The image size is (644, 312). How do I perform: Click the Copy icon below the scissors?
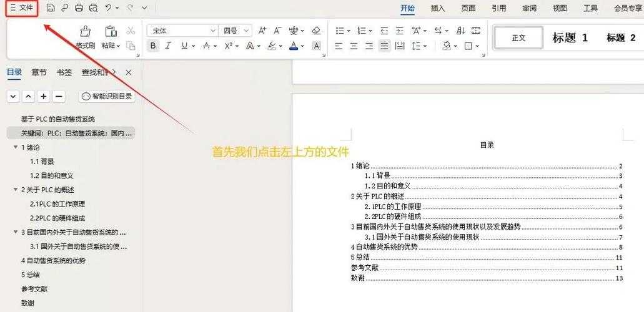131,46
